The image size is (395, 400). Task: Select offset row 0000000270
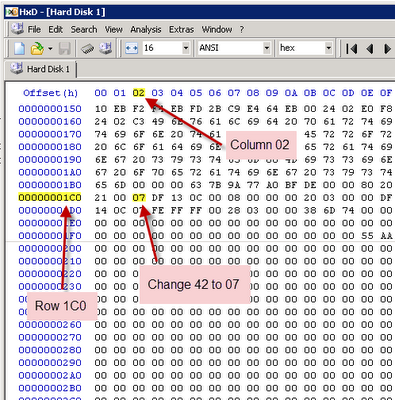click(50, 337)
